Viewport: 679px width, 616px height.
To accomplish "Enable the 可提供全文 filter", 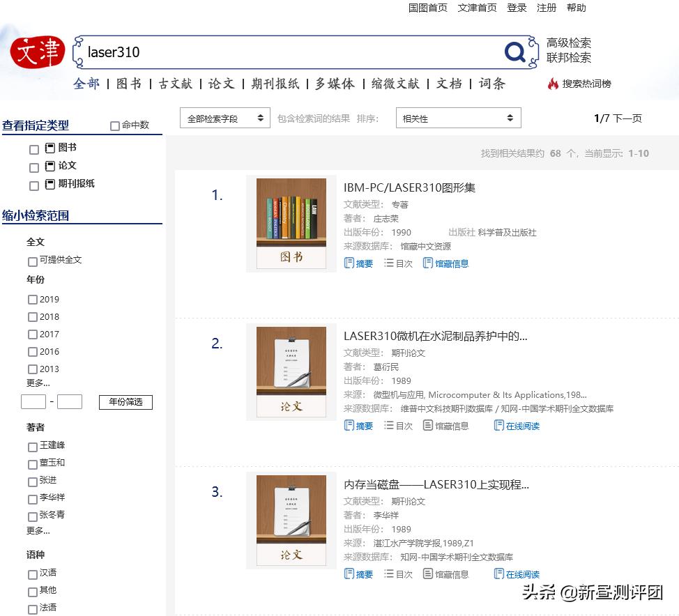I will [32, 261].
